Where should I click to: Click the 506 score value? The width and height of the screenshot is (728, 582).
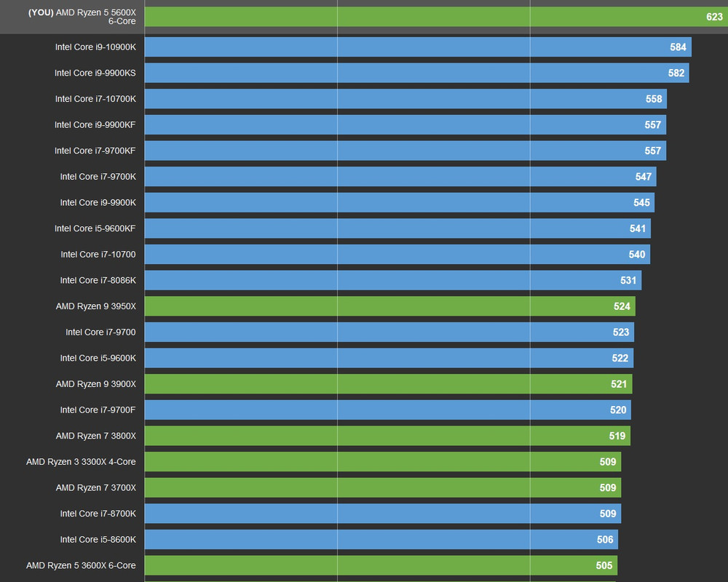[x=606, y=541]
